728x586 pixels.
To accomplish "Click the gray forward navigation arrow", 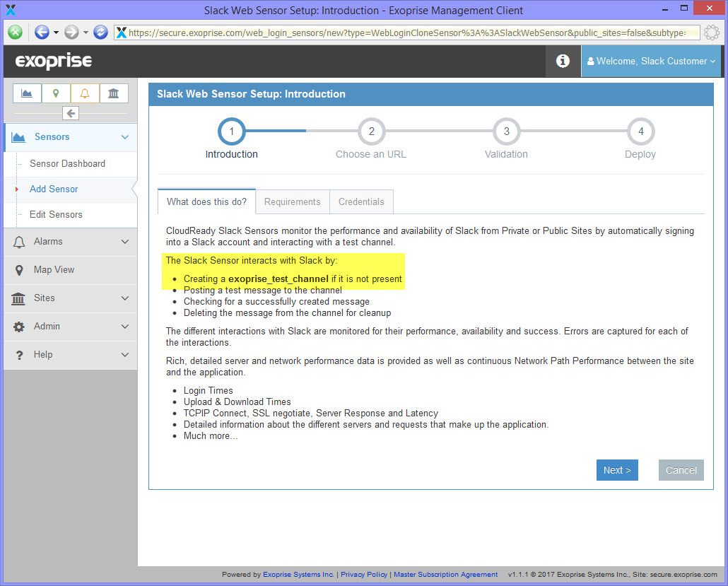I will pos(71,32).
